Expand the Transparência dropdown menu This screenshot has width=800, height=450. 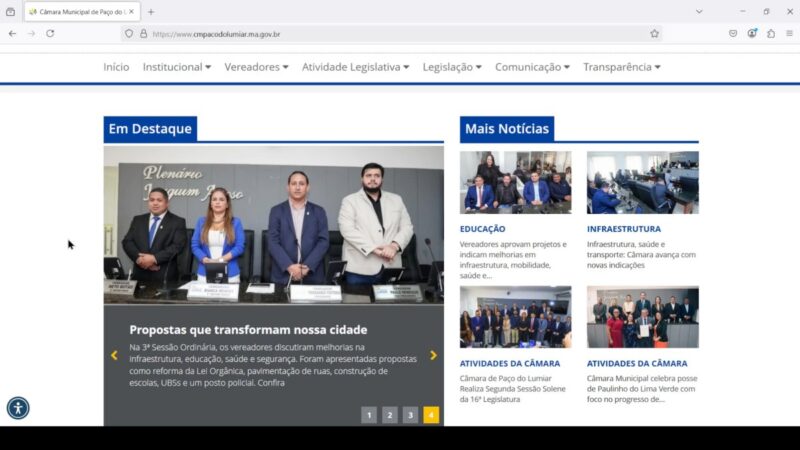[x=622, y=67]
